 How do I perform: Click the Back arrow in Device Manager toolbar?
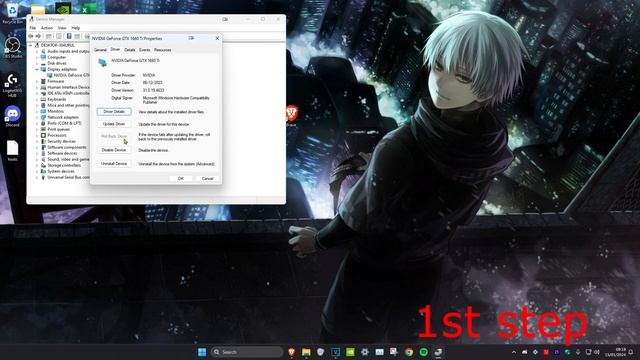pos(31,36)
